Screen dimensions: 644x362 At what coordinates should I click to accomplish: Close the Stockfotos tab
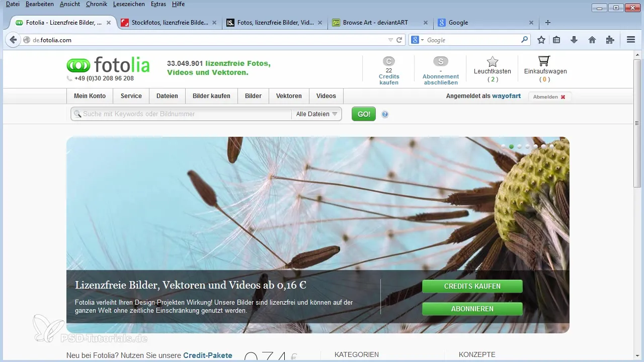click(215, 23)
